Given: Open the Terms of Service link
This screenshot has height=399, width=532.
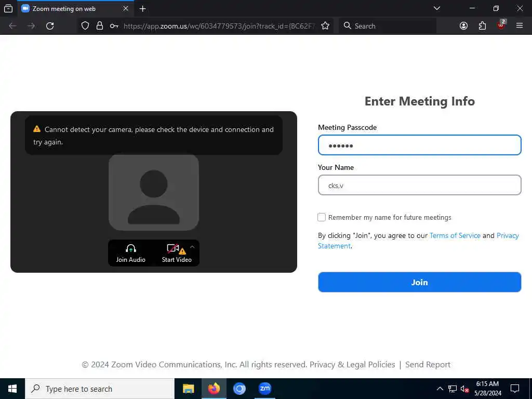Looking at the screenshot, I should pos(455,235).
